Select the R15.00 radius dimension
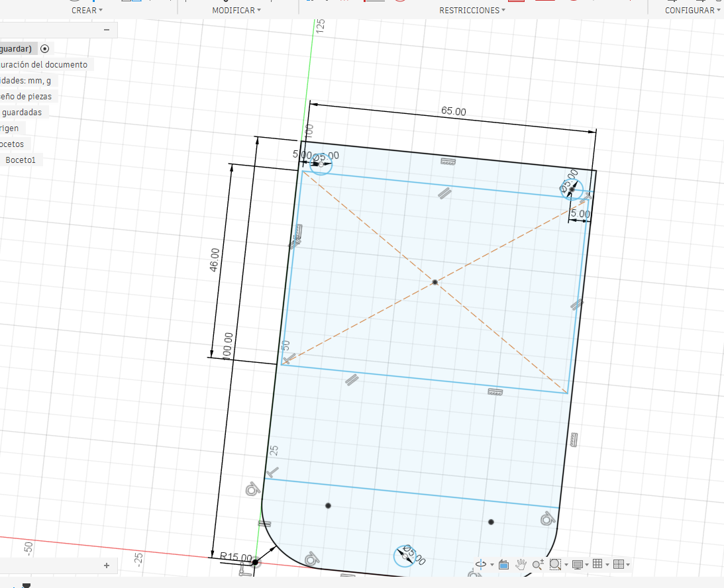Screen dimensions: 724x588 (x=236, y=557)
